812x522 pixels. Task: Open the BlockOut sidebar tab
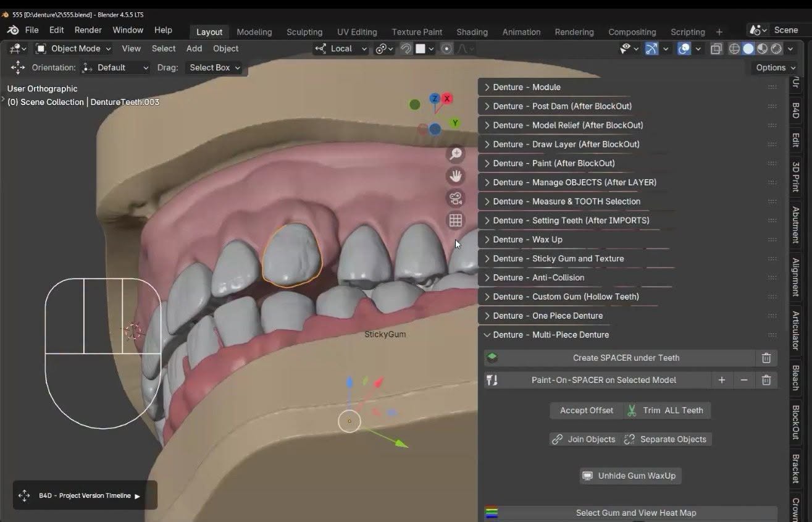click(x=796, y=422)
